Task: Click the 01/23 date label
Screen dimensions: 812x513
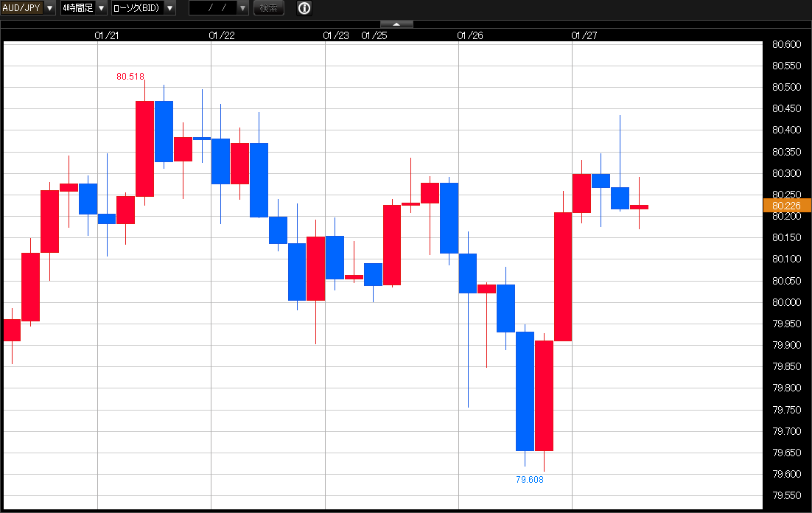Action: (x=336, y=36)
